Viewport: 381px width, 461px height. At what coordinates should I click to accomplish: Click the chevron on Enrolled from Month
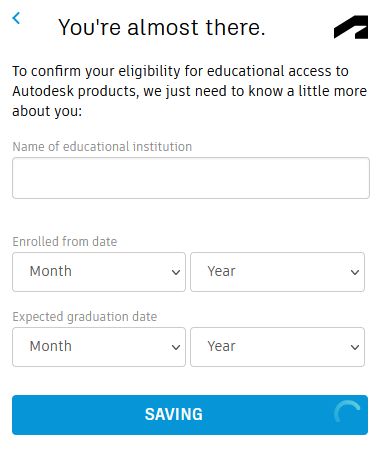click(176, 272)
